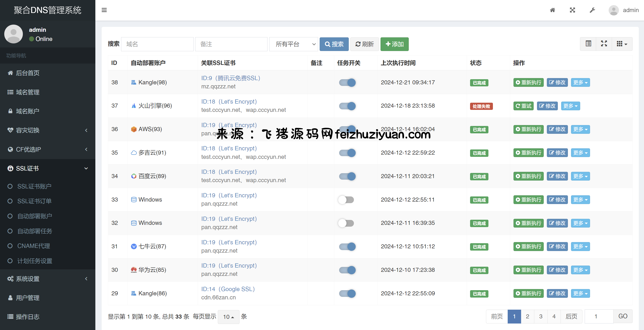Open SSL证书订单 in sidebar
The height and width of the screenshot is (330, 644).
(34, 201)
